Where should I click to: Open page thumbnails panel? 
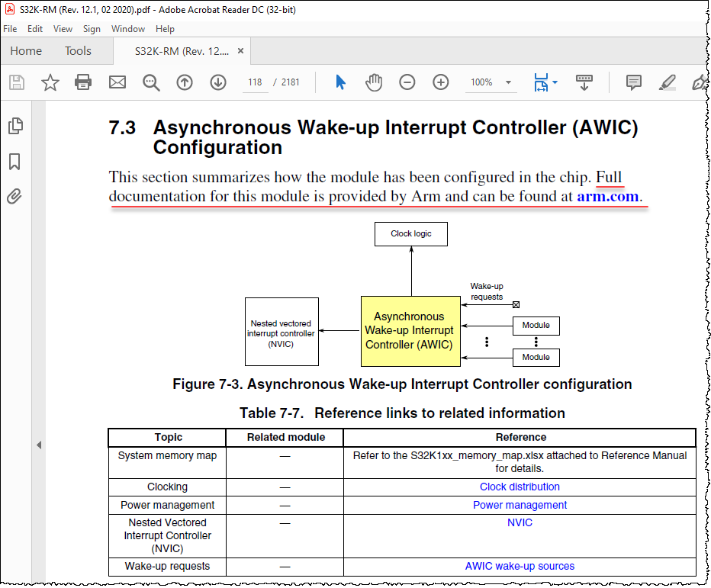[15, 126]
